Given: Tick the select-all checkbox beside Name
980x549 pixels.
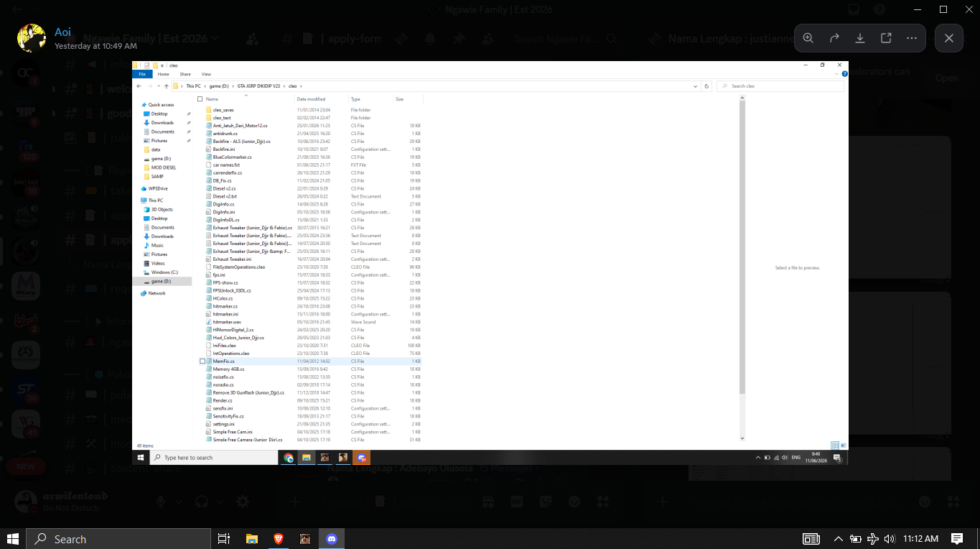Looking at the screenshot, I should (x=200, y=99).
